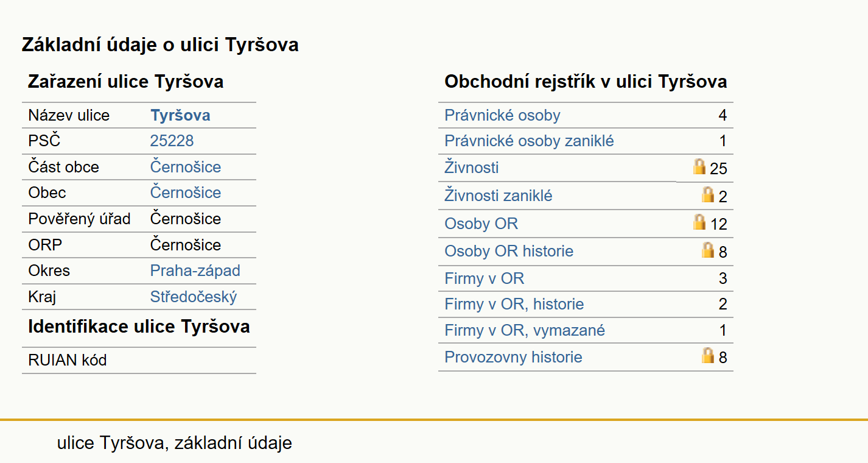Open Firmy v OR, vymazané link
This screenshot has width=868, height=463.
click(525, 331)
